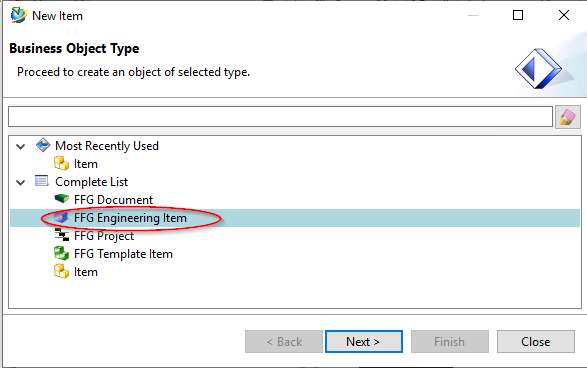
Task: Select FFG Document in the list
Action: point(113,200)
